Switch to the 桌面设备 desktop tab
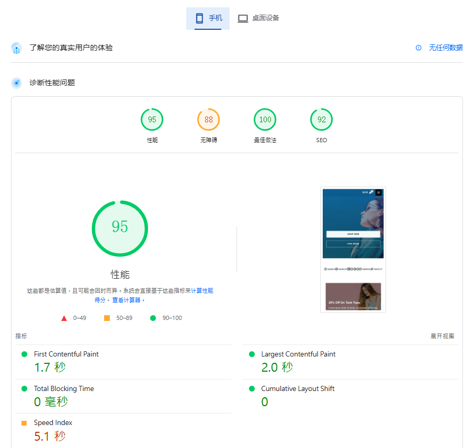The width and height of the screenshot is (476, 448). (x=258, y=18)
